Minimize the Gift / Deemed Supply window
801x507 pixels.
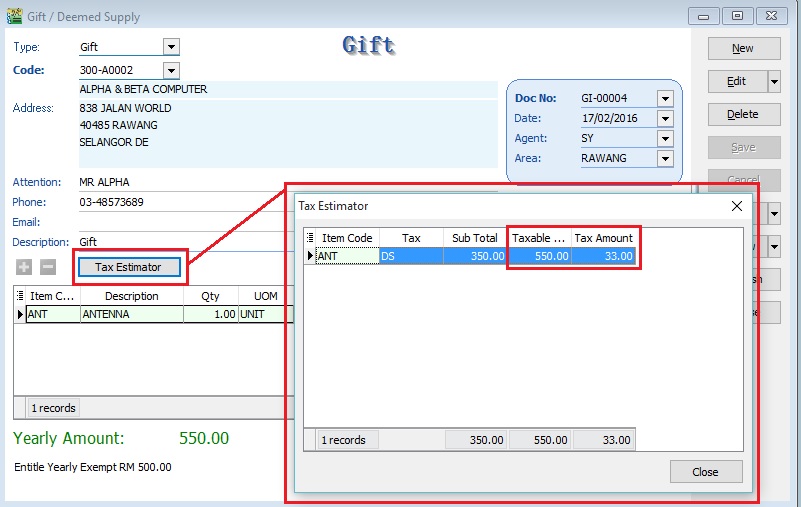click(705, 16)
